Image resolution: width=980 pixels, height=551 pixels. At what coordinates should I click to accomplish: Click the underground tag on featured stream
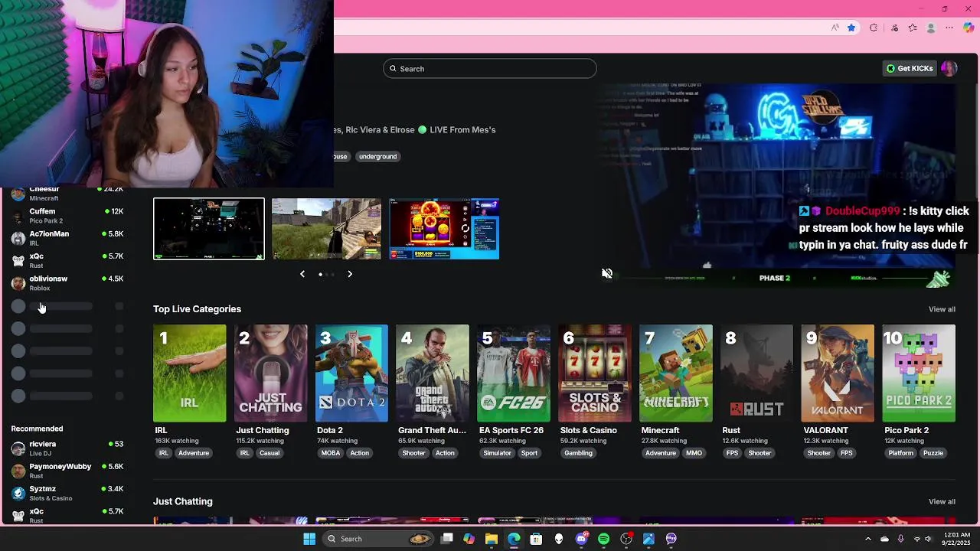378,156
